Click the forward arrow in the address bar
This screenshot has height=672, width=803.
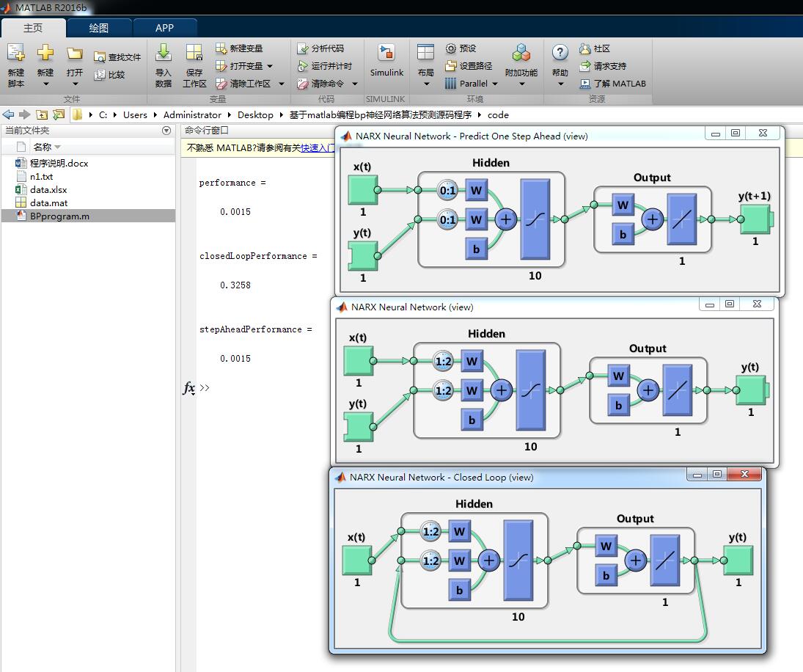coord(25,114)
